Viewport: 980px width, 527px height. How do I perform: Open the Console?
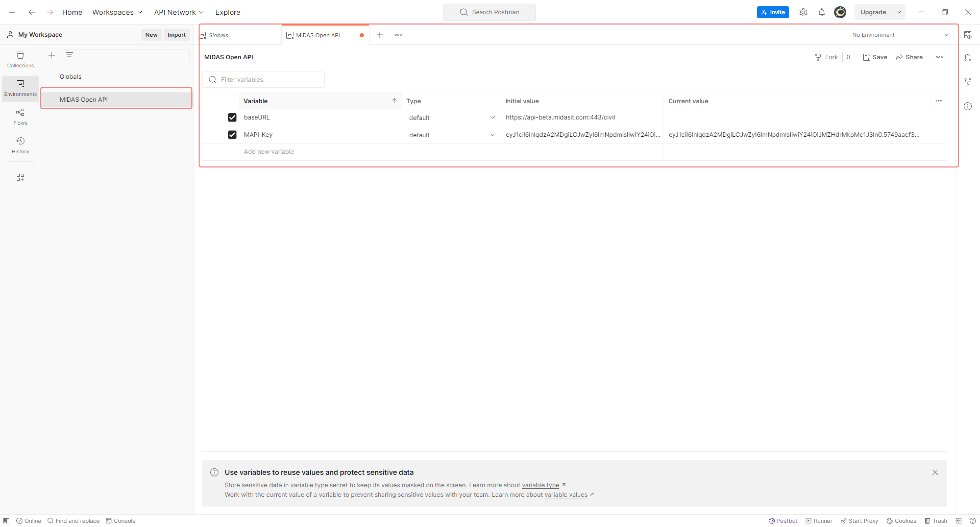pyautogui.click(x=121, y=521)
